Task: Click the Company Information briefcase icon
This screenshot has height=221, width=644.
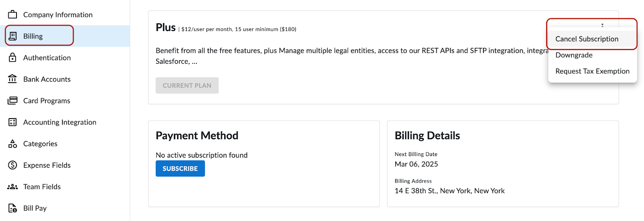Action: pos(12,15)
